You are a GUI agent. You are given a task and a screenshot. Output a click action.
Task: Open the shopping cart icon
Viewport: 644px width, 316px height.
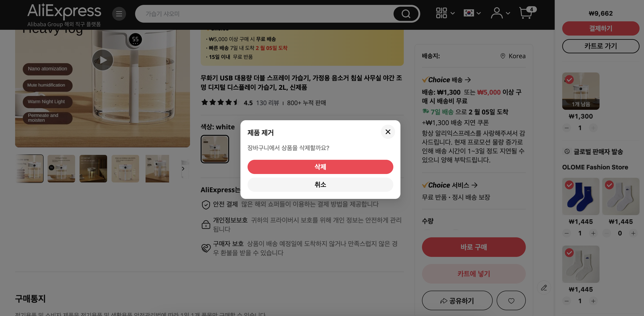tap(526, 13)
